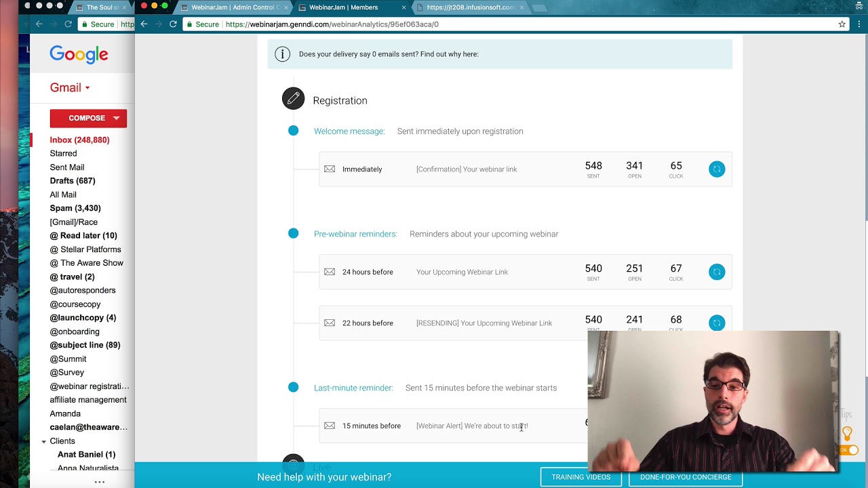This screenshot has width=868, height=488.
Task: Click the Tips lightbulb icon
Action: [x=847, y=433]
